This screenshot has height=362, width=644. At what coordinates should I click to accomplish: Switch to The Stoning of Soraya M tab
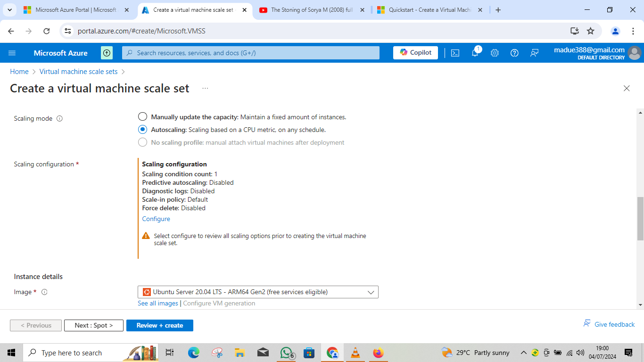(311, 10)
